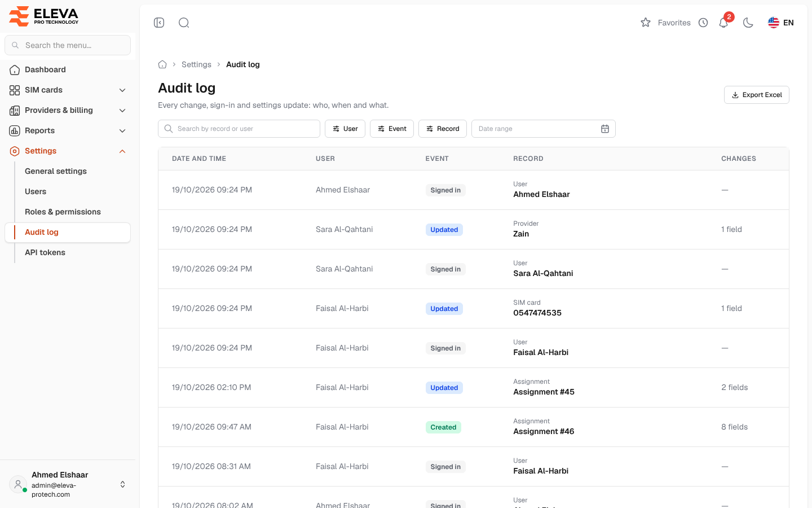Image resolution: width=812 pixels, height=508 pixels.
Task: Click the Created event badge
Action: coord(443,427)
